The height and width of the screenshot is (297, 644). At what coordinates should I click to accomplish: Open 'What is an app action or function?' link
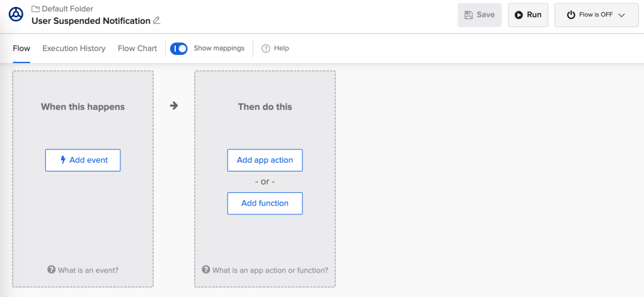coord(270,270)
